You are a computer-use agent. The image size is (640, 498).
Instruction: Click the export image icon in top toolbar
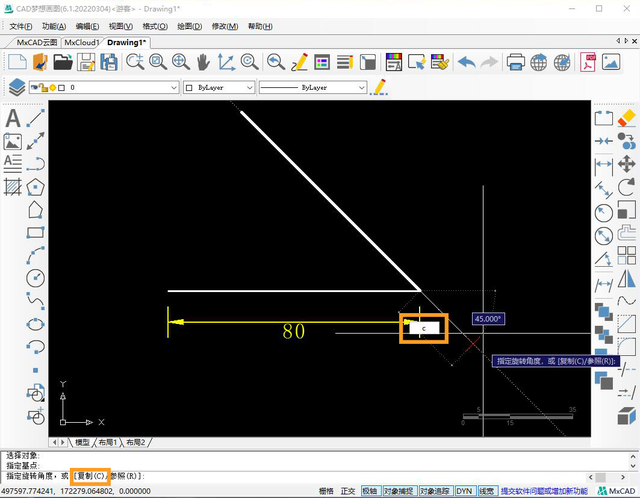pos(611,62)
